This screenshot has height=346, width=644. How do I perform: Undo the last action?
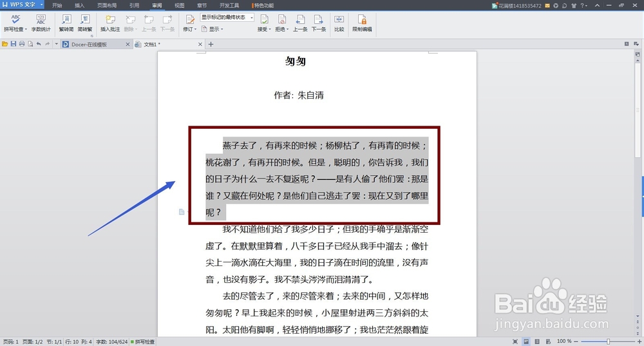[x=39, y=44]
